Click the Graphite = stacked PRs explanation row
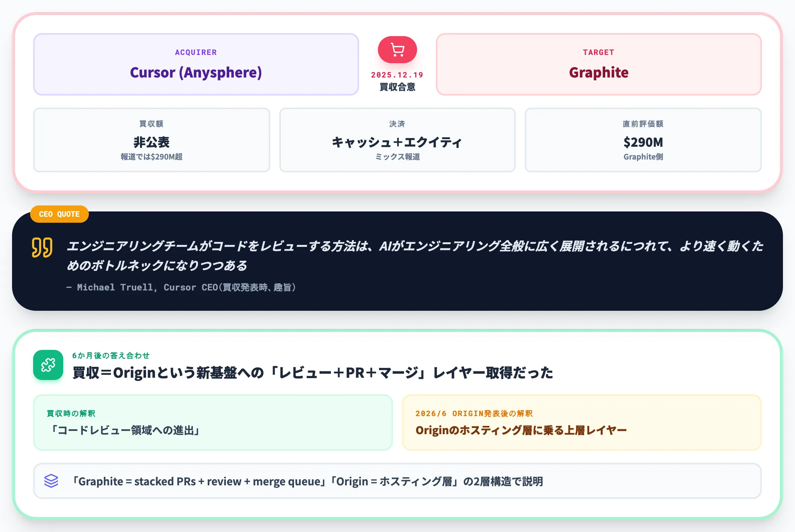The width and height of the screenshot is (795, 532). 397,481
